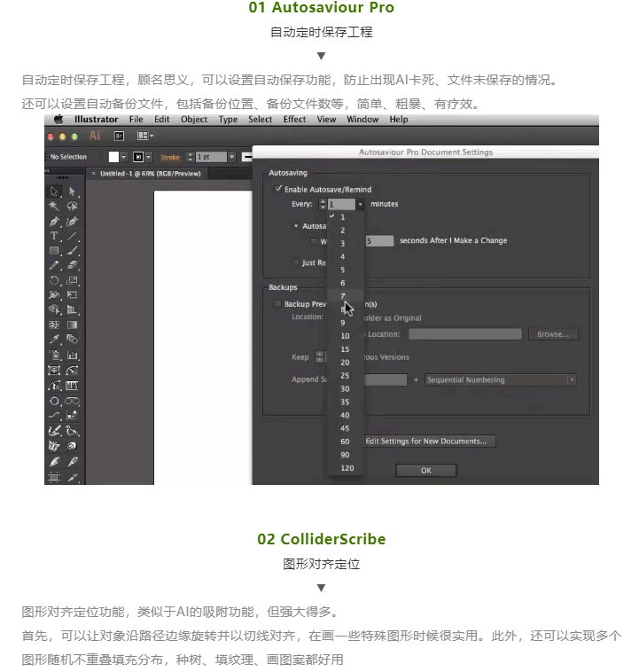Select the Perspective Grid tool
639x672 pixels.
pyautogui.click(x=72, y=309)
